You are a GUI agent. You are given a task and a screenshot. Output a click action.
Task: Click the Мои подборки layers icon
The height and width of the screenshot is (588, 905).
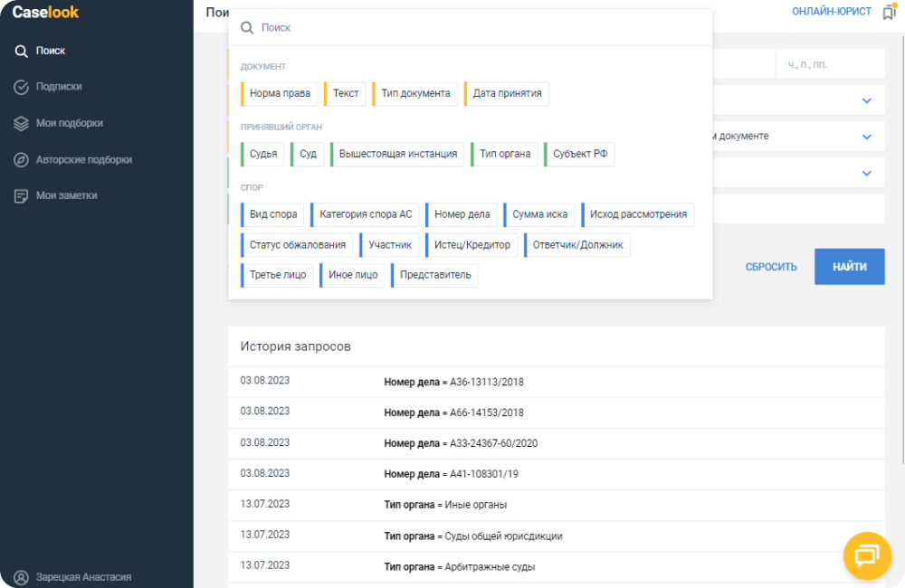coord(22,123)
